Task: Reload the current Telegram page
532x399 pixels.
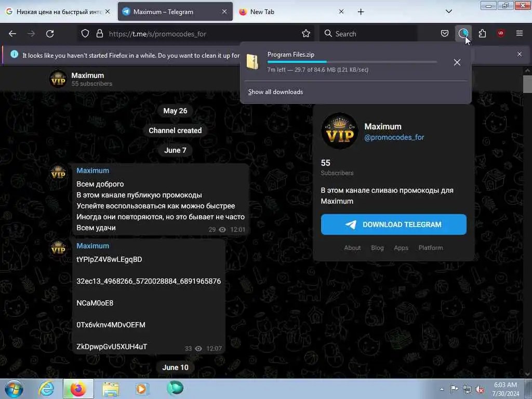Action: tap(50, 34)
